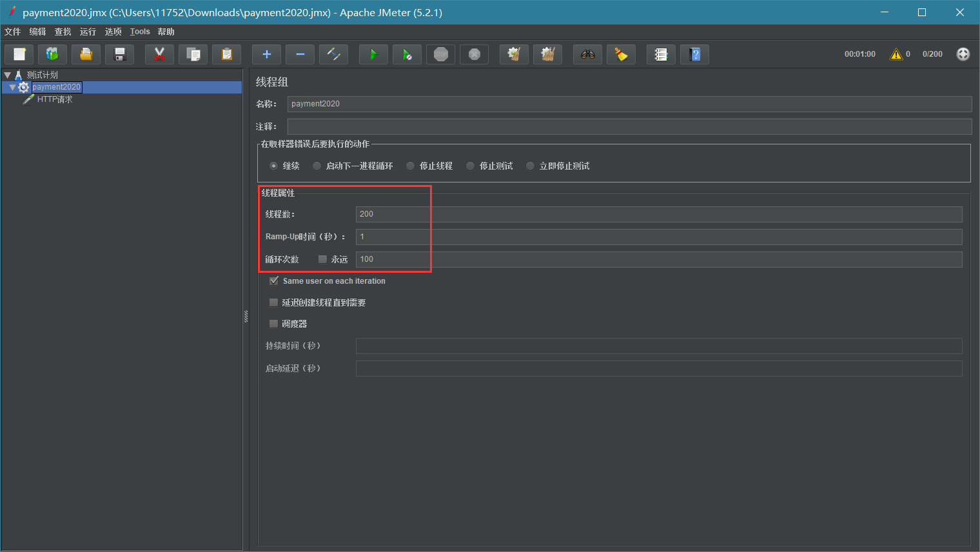Minimize the JMeter window
This screenshot has width=980, height=552.
[x=885, y=12]
